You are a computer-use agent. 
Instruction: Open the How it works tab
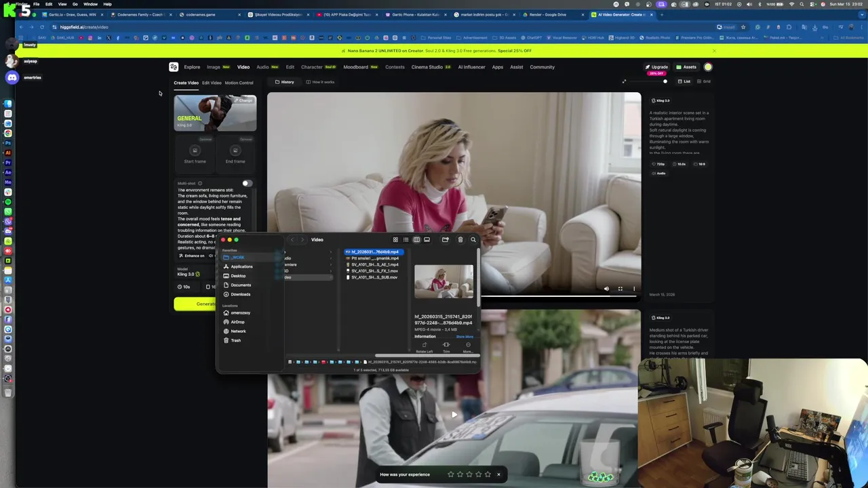pos(320,82)
